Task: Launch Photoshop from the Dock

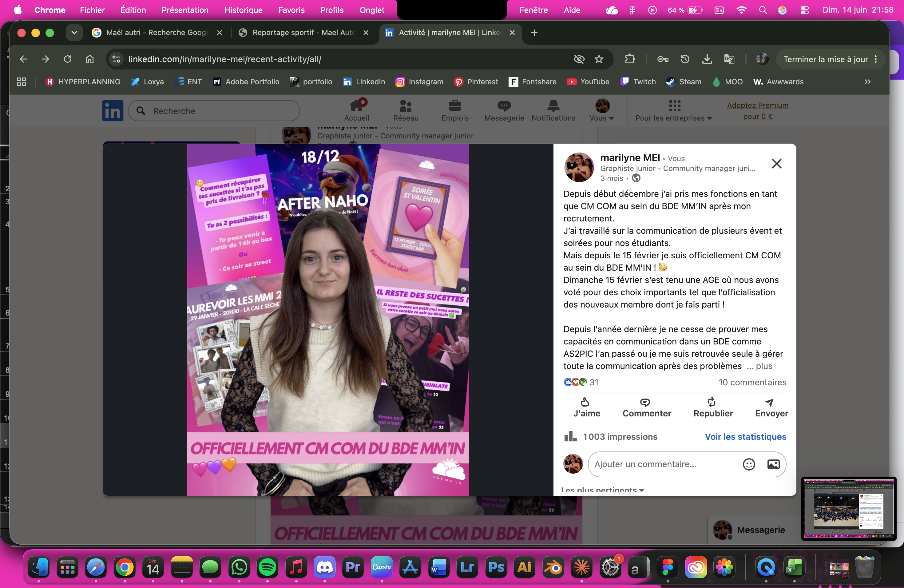Action: click(x=496, y=567)
